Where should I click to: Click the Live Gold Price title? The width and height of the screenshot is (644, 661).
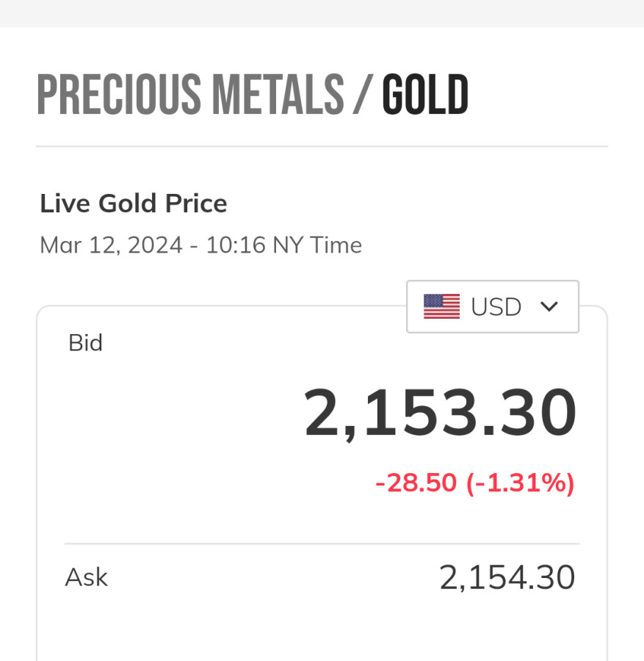(x=134, y=203)
